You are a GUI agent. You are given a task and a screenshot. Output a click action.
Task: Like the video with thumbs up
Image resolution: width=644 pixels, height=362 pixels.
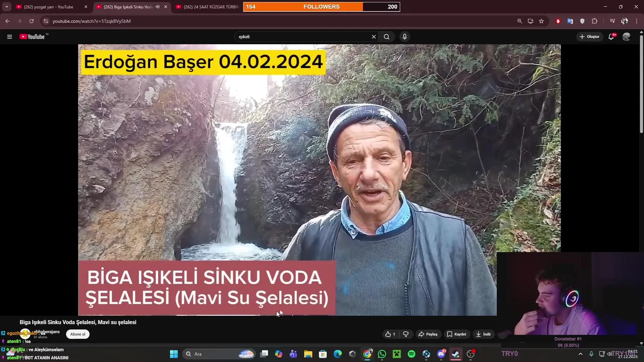click(390, 334)
